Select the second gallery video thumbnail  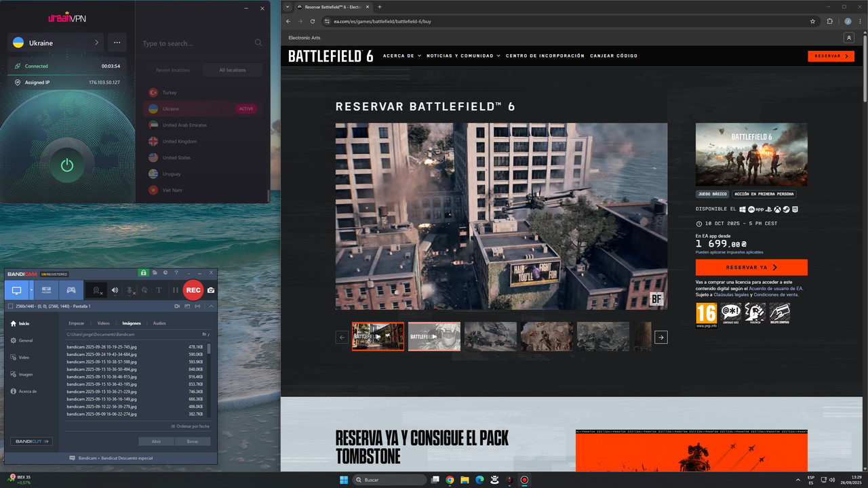tap(434, 336)
